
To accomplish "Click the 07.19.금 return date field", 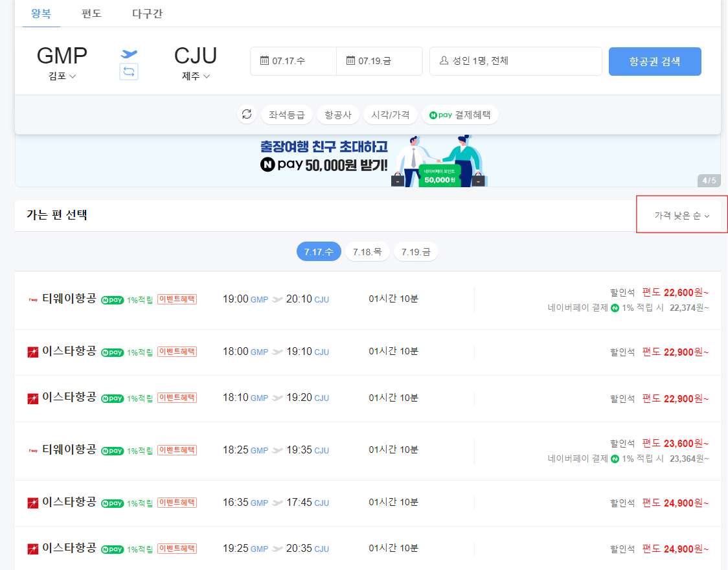I will tap(380, 61).
